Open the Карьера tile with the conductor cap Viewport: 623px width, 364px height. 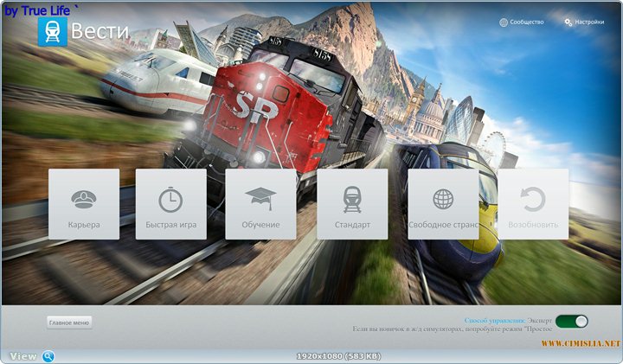tap(84, 204)
